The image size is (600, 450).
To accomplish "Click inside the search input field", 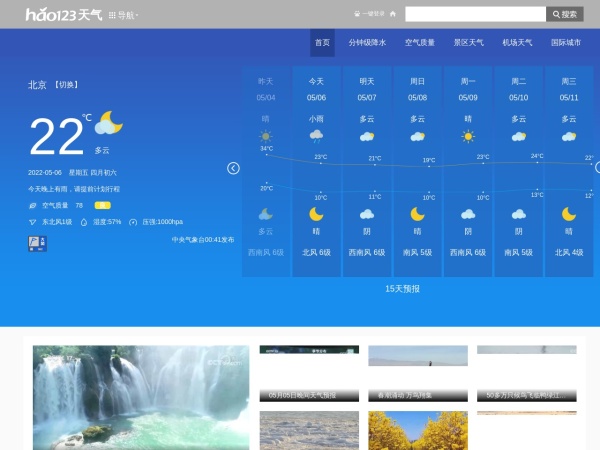I will pyautogui.click(x=474, y=14).
